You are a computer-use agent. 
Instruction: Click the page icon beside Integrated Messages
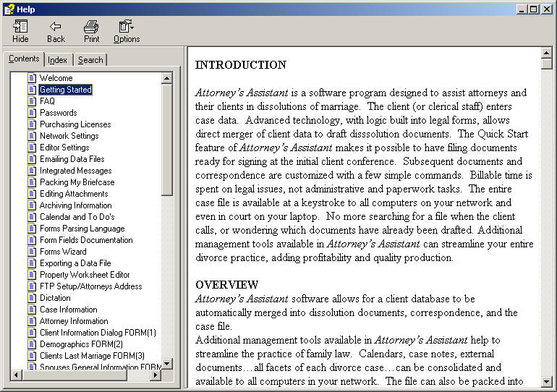coord(32,171)
